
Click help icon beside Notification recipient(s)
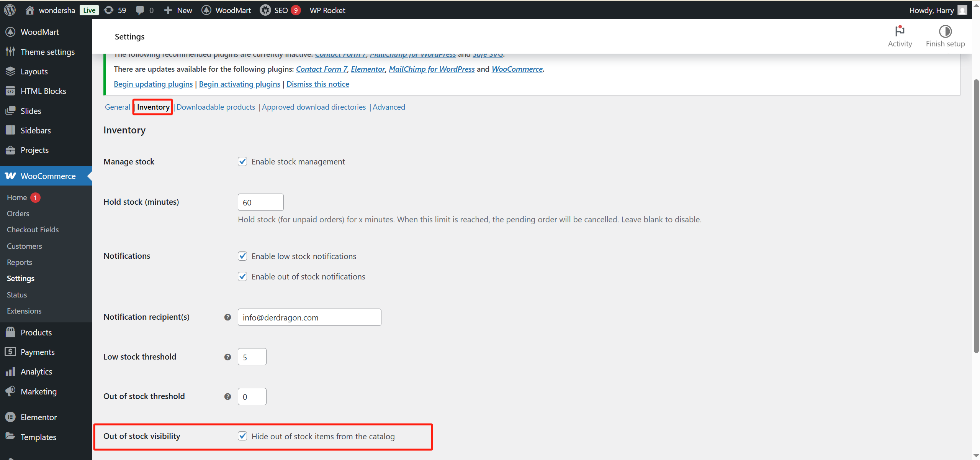click(x=227, y=317)
